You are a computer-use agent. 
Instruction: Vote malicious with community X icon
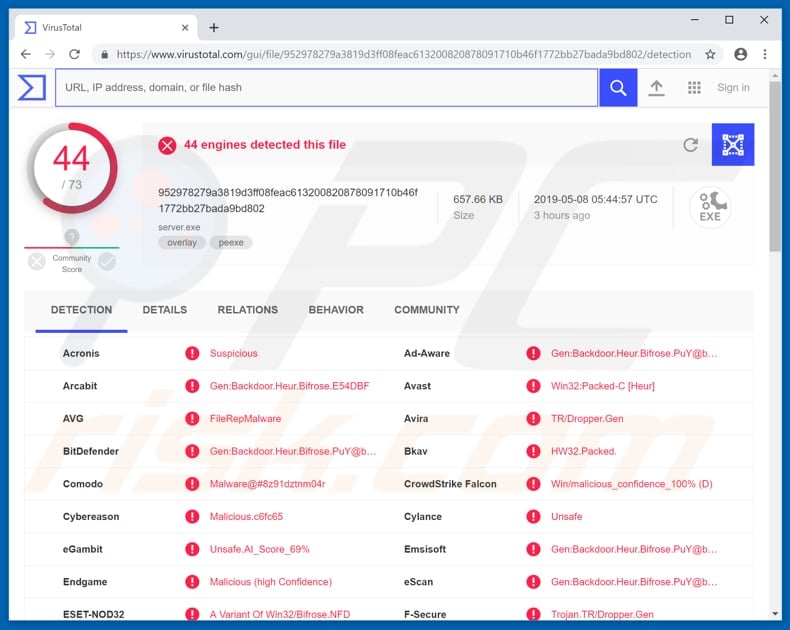(36, 262)
